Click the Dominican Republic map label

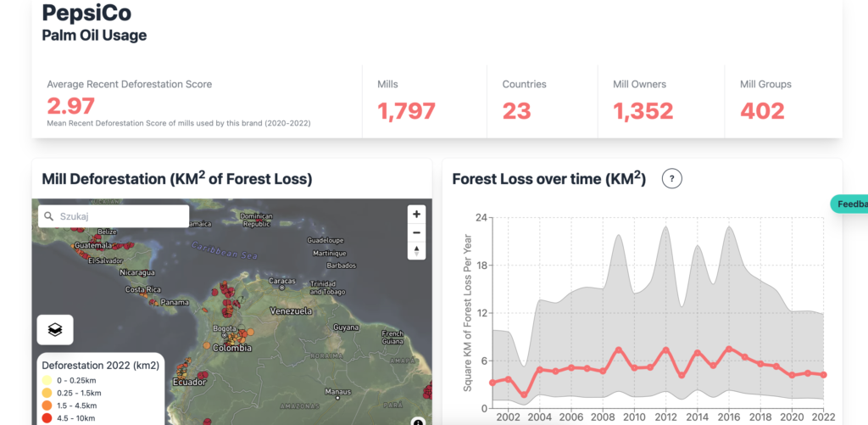click(256, 220)
